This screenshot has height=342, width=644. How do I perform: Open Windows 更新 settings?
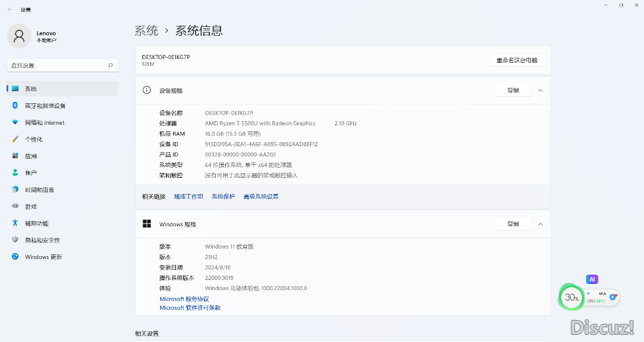pos(63,257)
